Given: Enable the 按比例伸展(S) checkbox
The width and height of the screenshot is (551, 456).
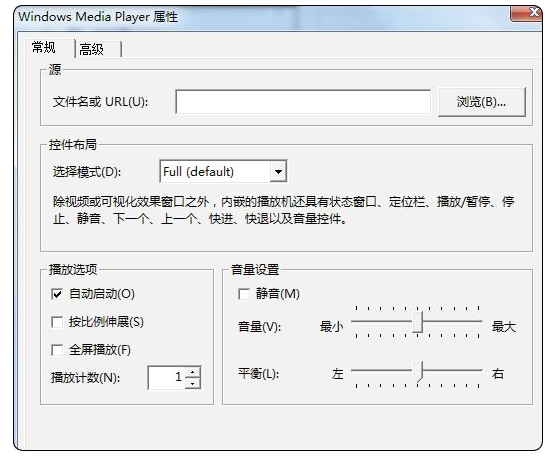Looking at the screenshot, I should (57, 322).
